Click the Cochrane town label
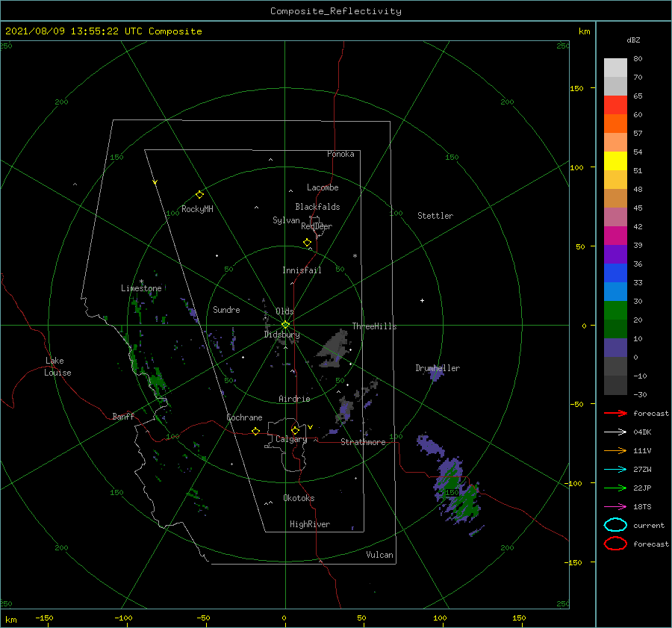Image resolution: width=672 pixels, height=628 pixels. click(244, 417)
